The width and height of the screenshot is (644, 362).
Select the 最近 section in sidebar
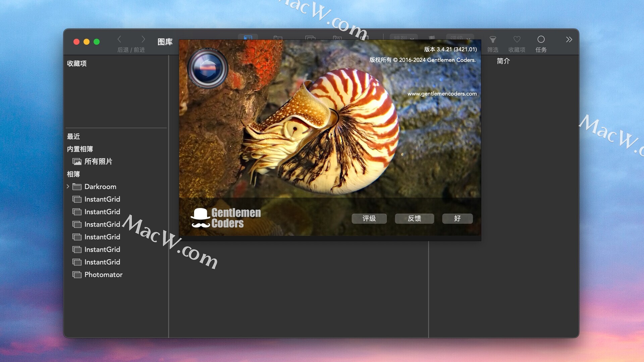click(73, 136)
